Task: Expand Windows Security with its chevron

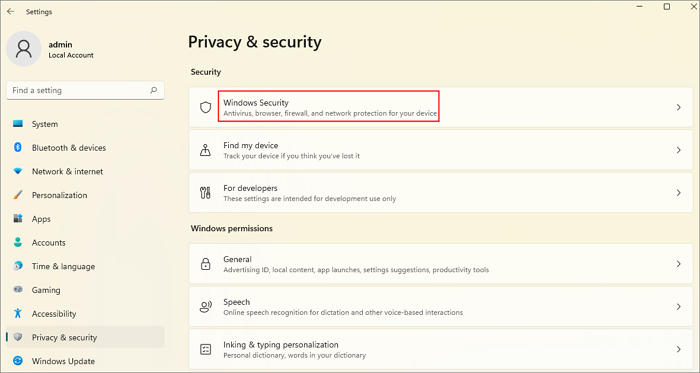Action: pyautogui.click(x=679, y=107)
